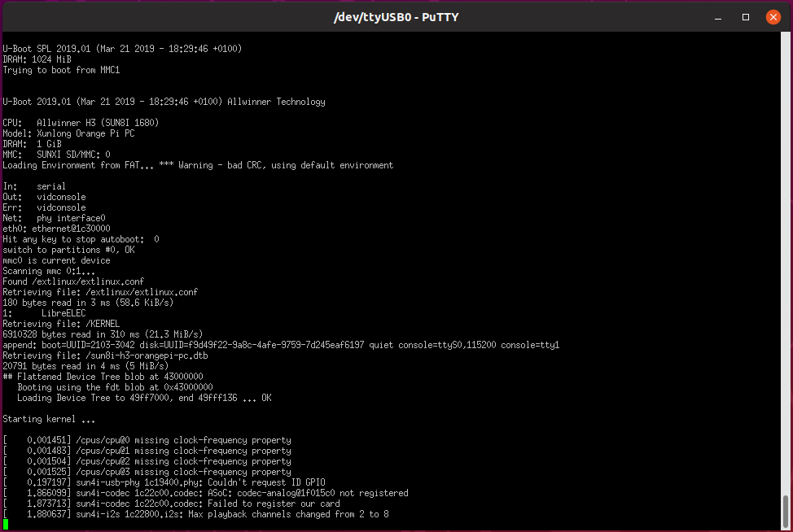Click the sun8i-h3-orangepi-pc.dtb file line
This screenshot has height=532, width=793.
pyautogui.click(x=105, y=355)
